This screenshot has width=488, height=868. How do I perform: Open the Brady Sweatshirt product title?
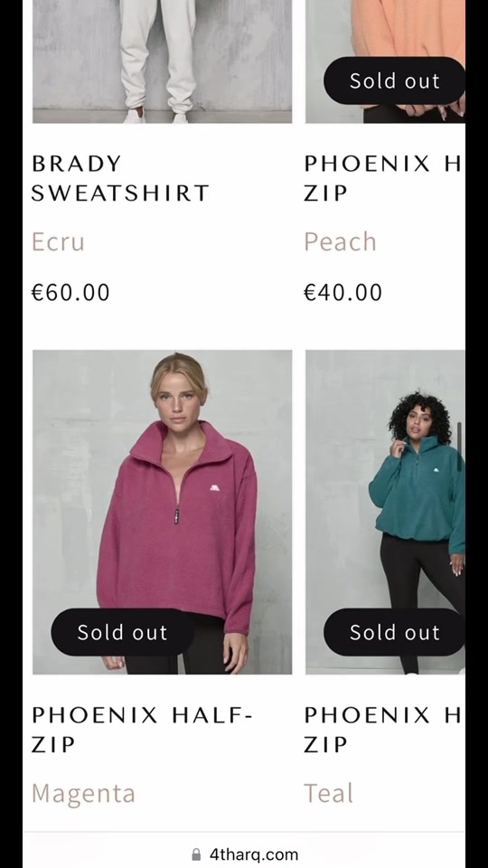pyautogui.click(x=120, y=178)
